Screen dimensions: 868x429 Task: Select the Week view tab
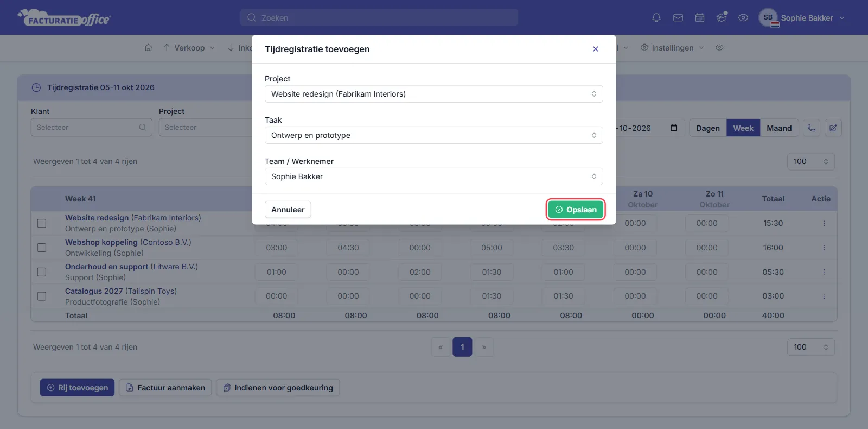click(x=743, y=128)
